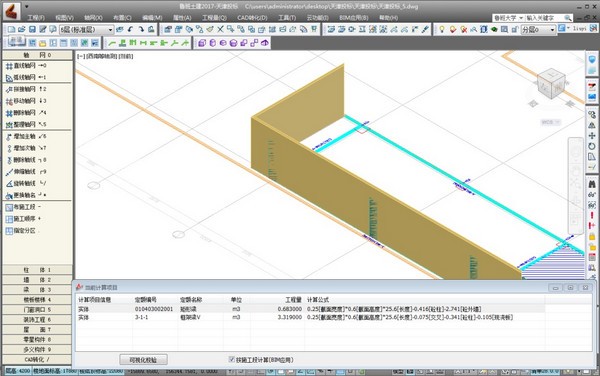Click the 可视化校验 button
The width and height of the screenshot is (600, 376).
click(x=143, y=360)
